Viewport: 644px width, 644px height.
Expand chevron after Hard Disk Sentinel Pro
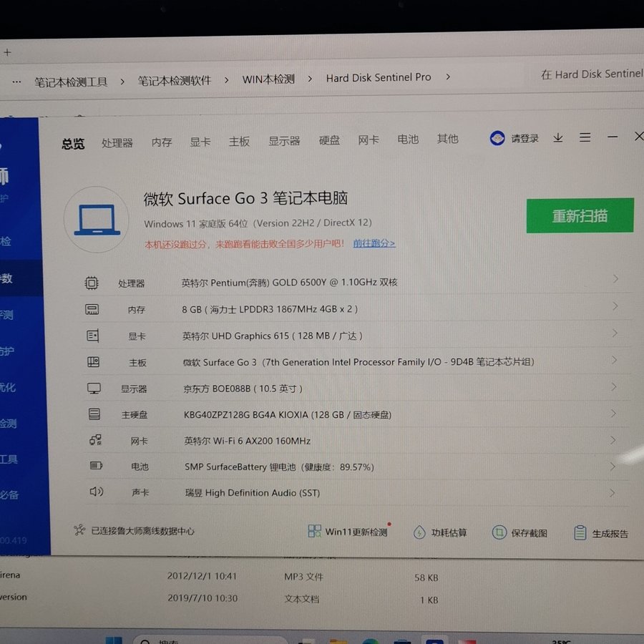pos(448,77)
